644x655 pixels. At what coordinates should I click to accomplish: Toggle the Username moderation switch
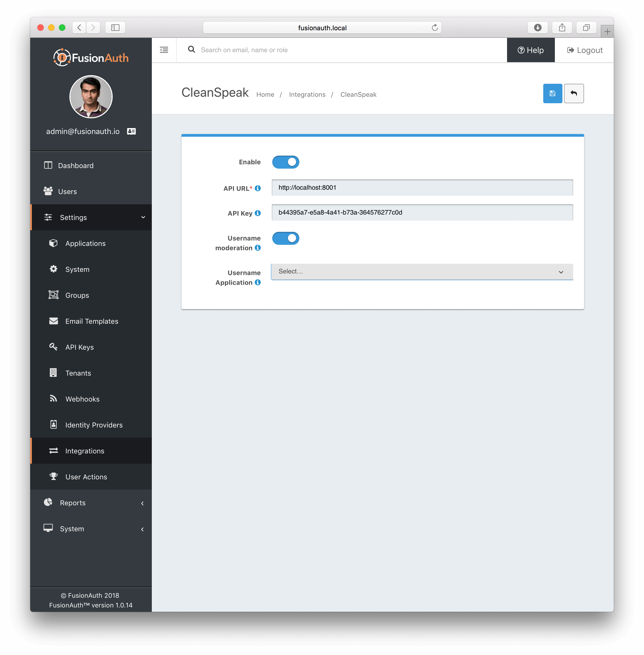(286, 238)
